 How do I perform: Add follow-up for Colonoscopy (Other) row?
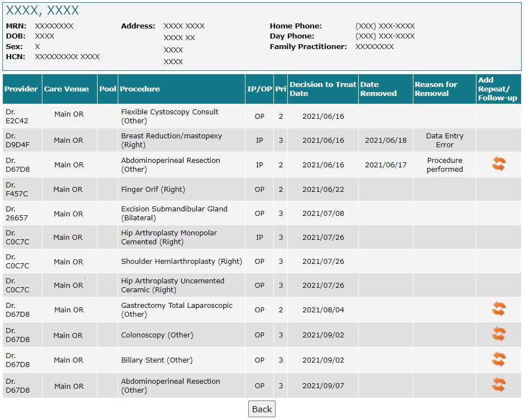[499, 334]
